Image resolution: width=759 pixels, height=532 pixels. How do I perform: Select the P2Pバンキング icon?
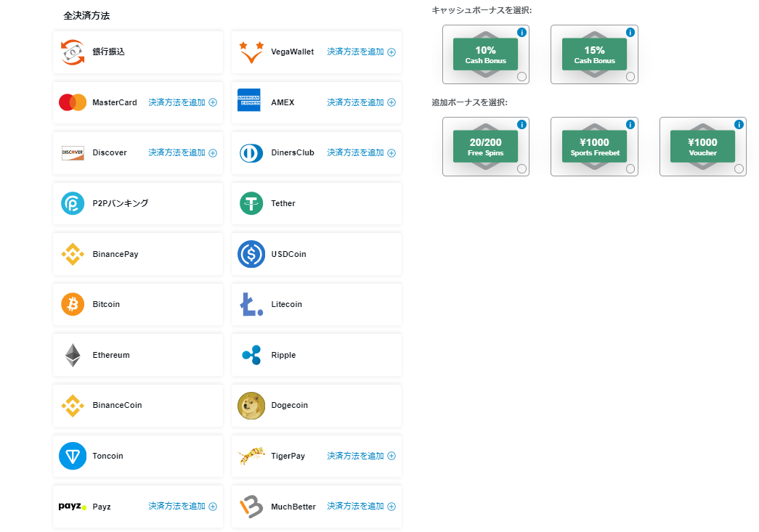[x=73, y=204]
